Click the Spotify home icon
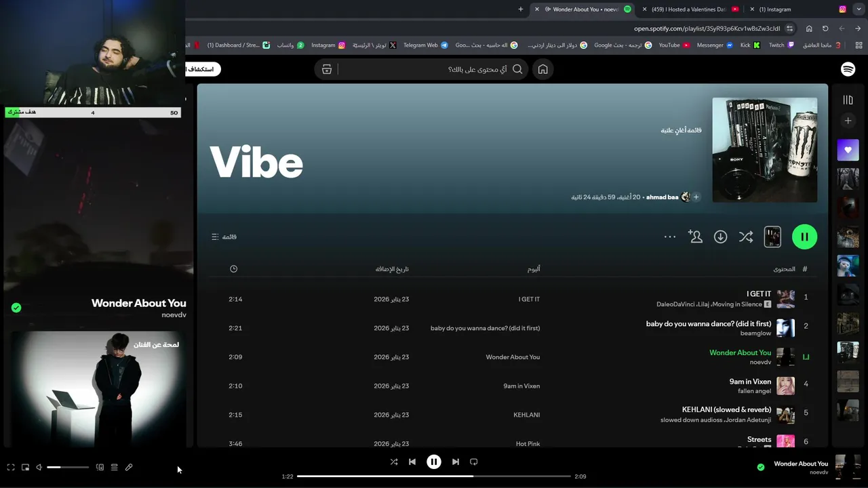The width and height of the screenshot is (868, 488). [x=542, y=69]
